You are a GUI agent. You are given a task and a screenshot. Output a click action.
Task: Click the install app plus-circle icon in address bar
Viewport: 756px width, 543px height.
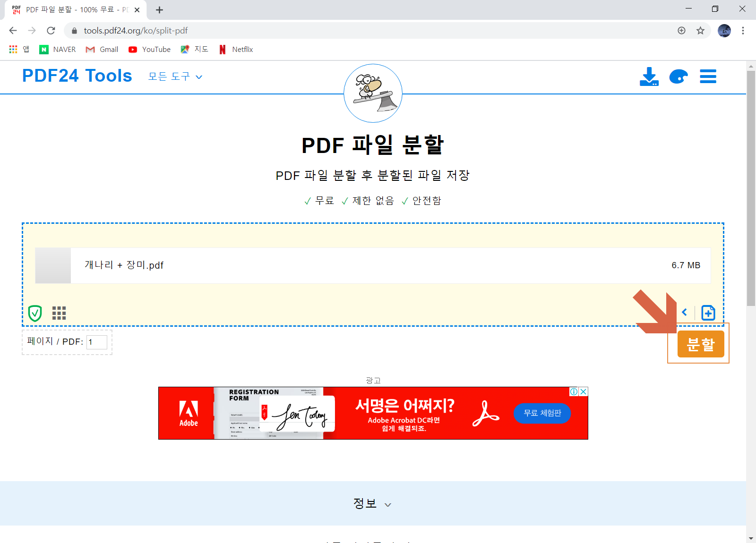(681, 31)
